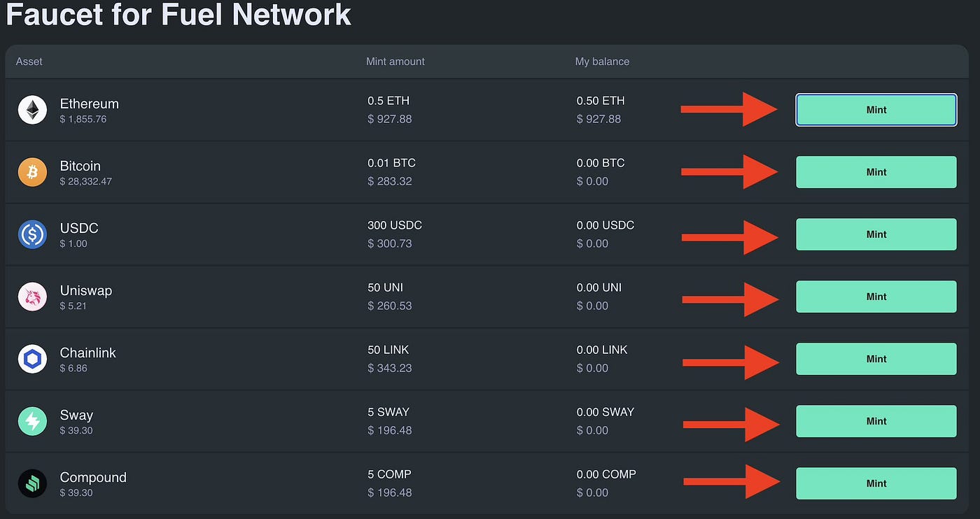
Task: Click the $ 1.00 USDC price
Action: click(73, 244)
